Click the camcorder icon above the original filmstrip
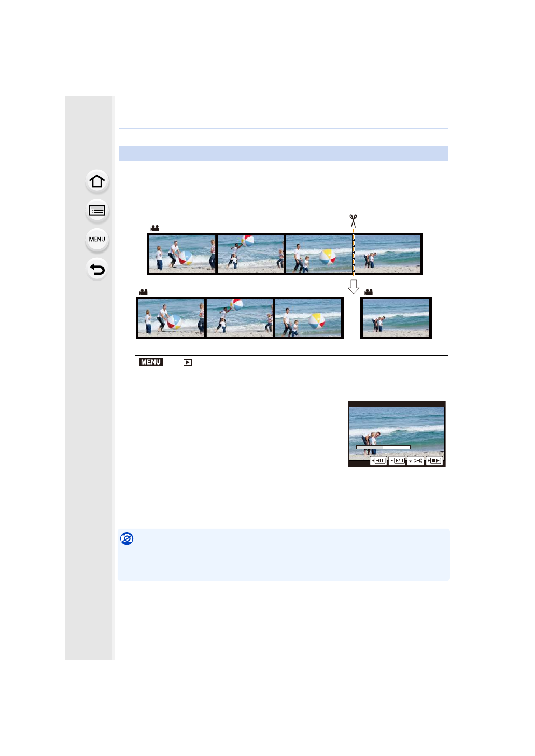 [x=154, y=228]
